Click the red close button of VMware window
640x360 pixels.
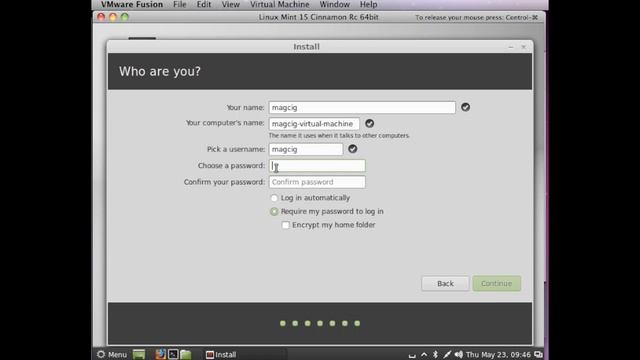(101, 17)
